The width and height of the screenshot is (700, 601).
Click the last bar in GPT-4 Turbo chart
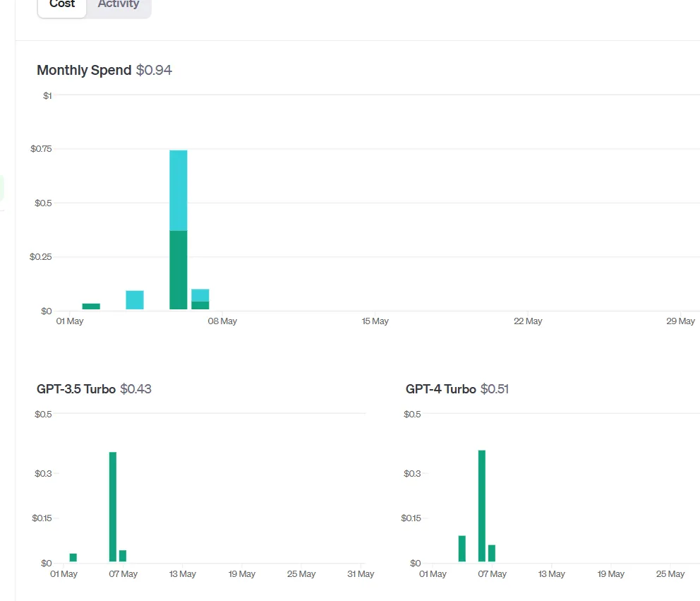[x=492, y=553]
